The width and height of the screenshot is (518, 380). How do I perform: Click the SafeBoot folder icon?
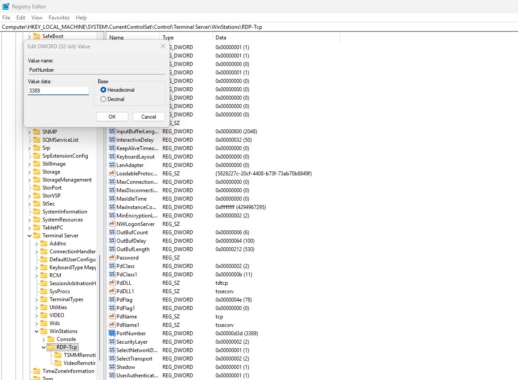click(37, 36)
